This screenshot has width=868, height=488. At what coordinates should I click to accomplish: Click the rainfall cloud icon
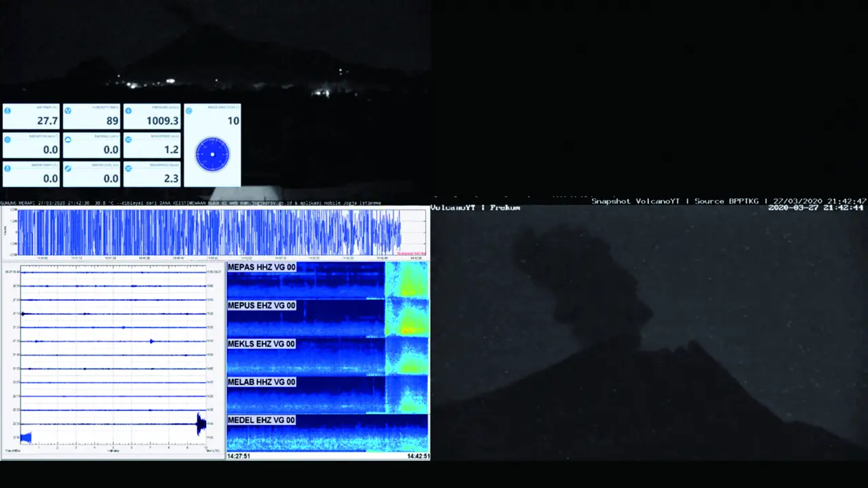68,139
